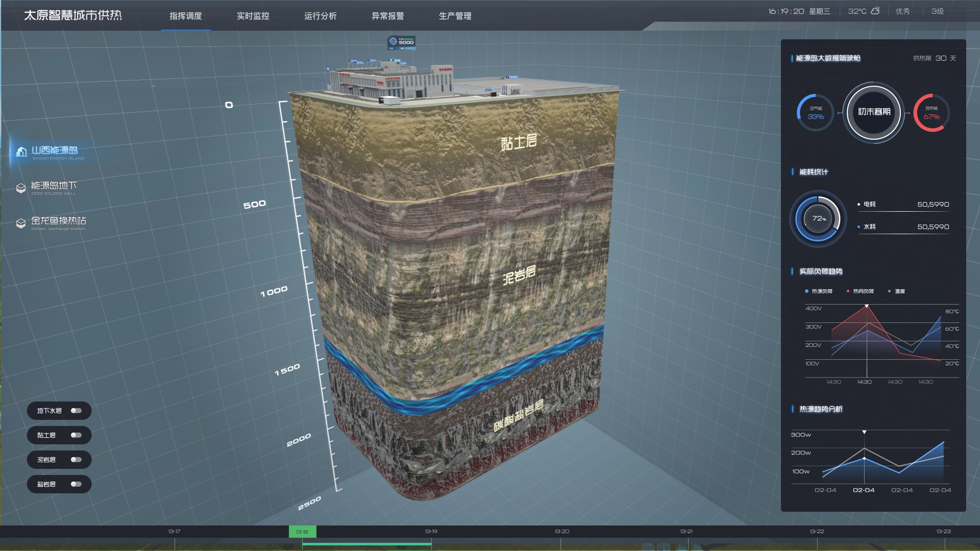Select the 生产管理 menu item
Viewport: 980px width, 551px height.
[455, 16]
